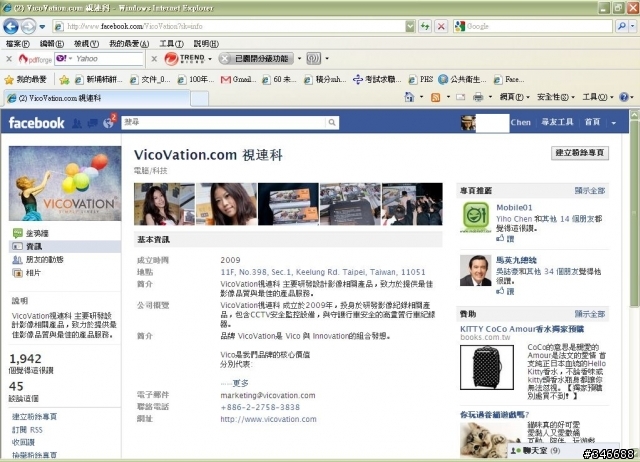Click the Home page house icon

(409, 97)
